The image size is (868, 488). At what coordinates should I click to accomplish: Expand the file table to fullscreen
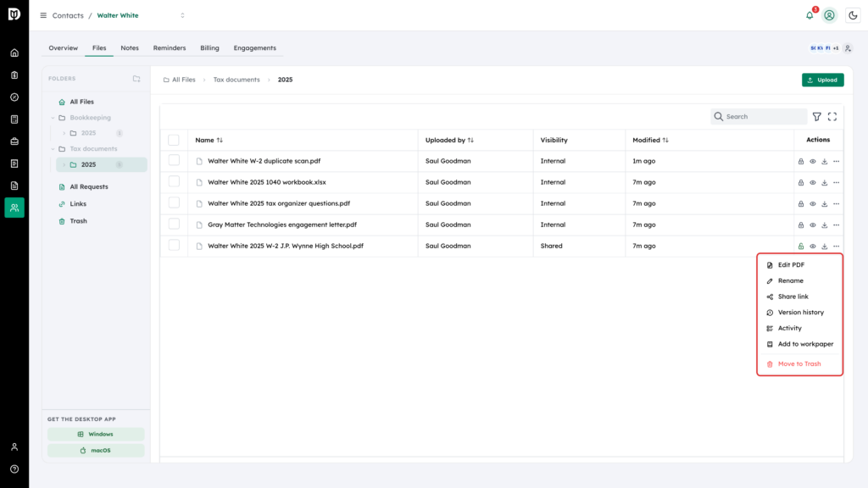tap(832, 117)
